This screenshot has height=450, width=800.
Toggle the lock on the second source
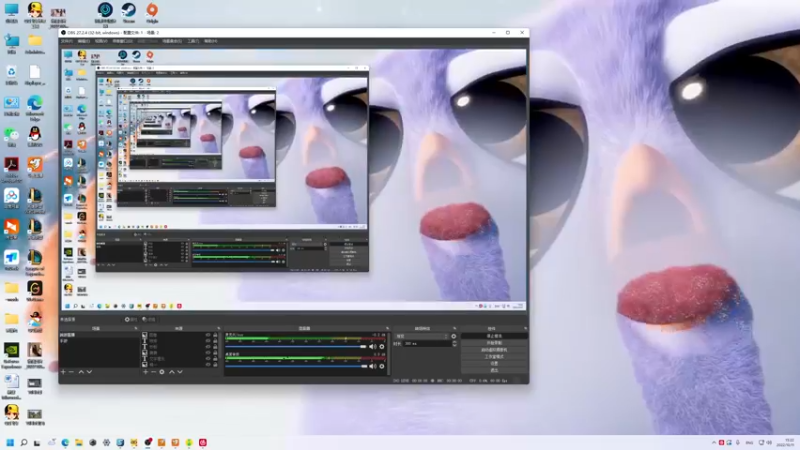(x=215, y=341)
